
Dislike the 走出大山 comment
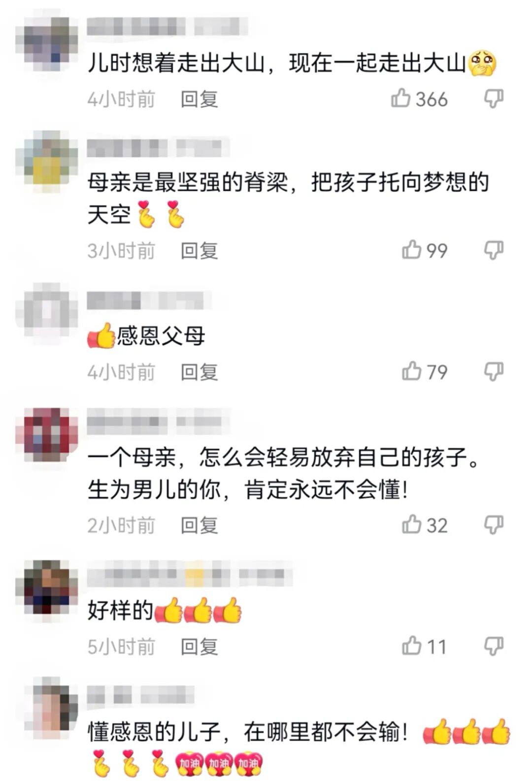coord(494,99)
